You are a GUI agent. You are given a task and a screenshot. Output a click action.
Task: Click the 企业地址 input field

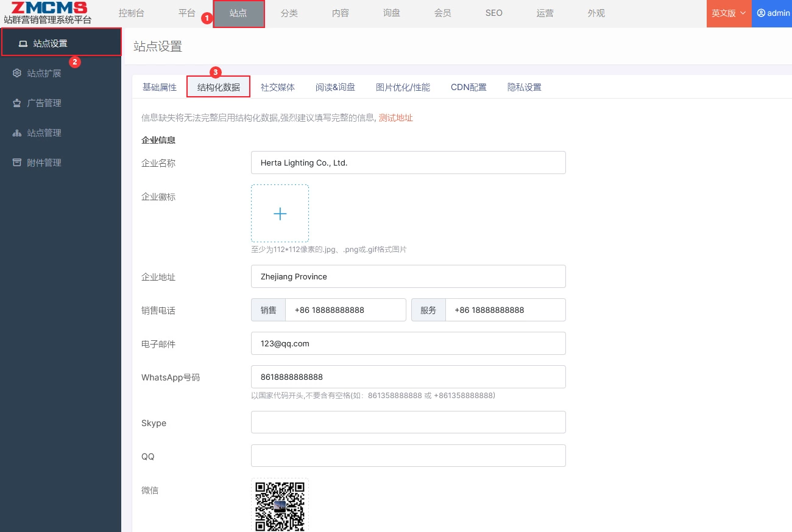[408, 276]
